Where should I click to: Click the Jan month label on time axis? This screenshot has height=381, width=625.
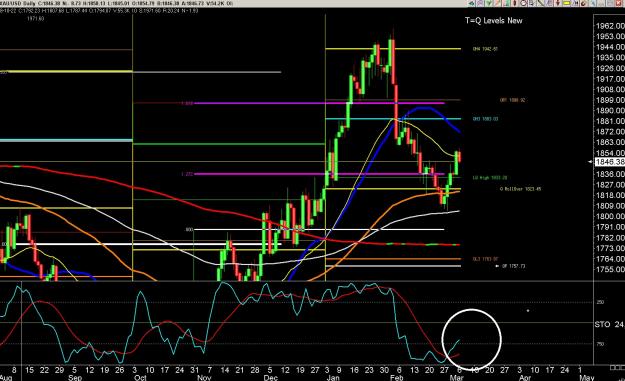point(333,377)
